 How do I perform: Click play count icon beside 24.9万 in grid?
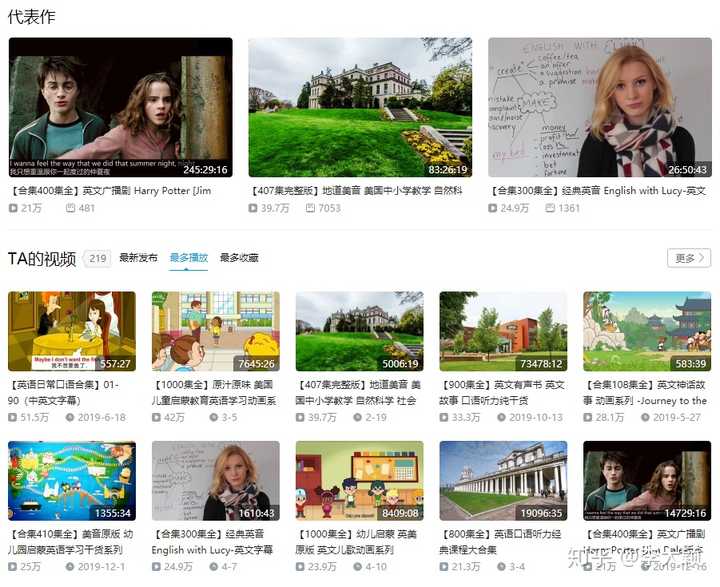pos(156,567)
